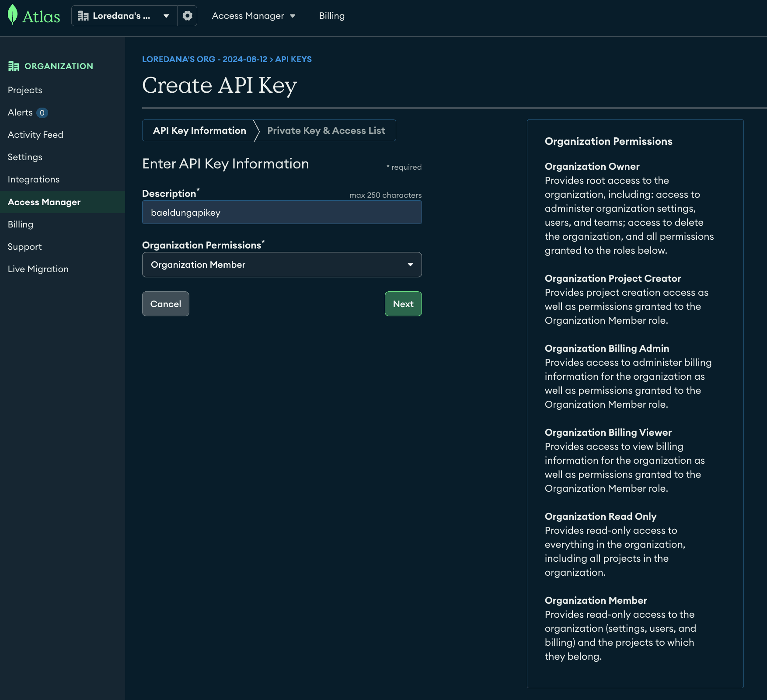Click the ORGANIZATION sidebar heading

point(59,66)
